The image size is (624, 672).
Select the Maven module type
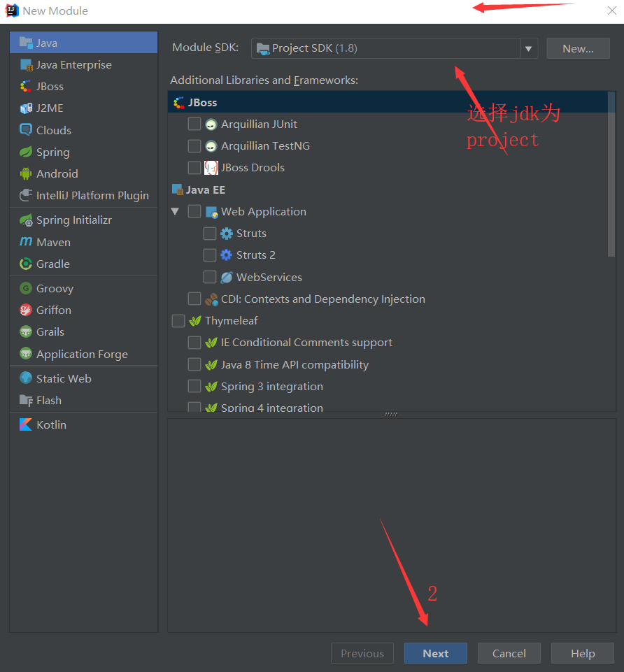pyautogui.click(x=52, y=242)
